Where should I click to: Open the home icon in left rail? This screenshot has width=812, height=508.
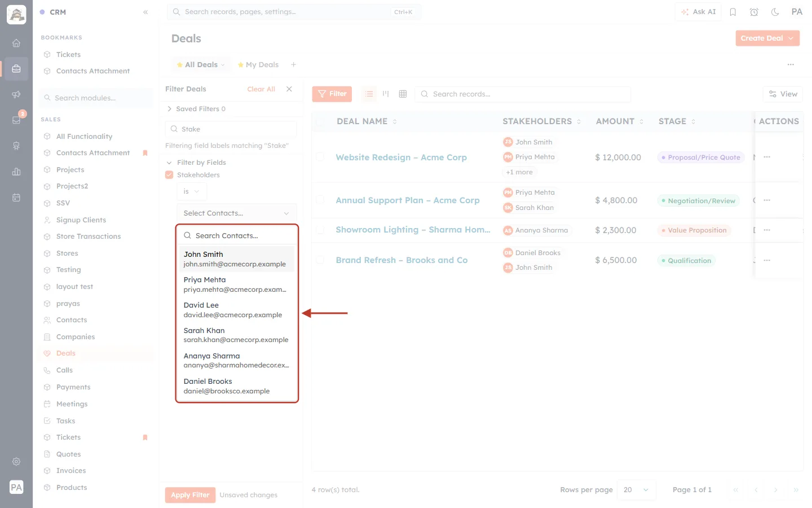[x=16, y=43]
